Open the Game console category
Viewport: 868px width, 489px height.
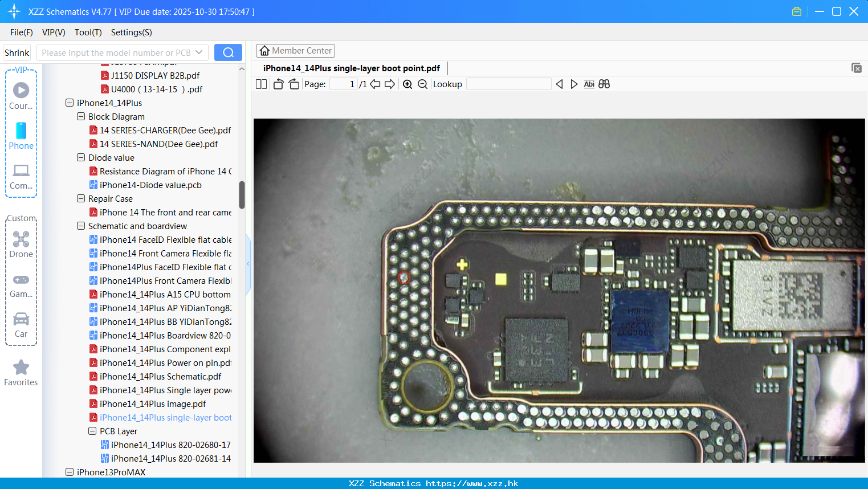[21, 286]
